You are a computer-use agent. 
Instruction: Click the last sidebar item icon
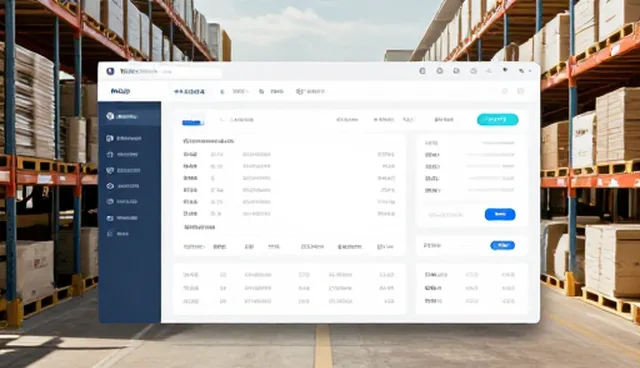click(110, 234)
